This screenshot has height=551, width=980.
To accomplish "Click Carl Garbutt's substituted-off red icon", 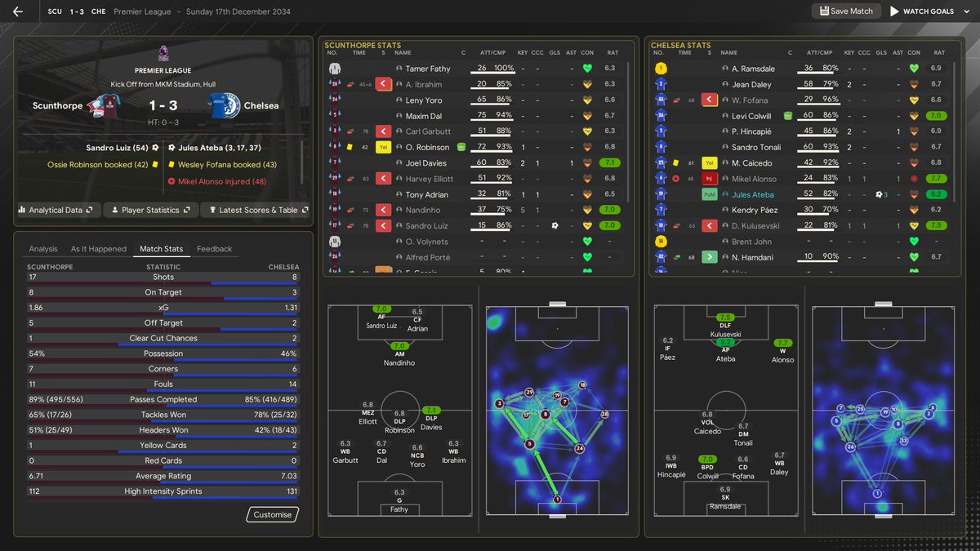I will pos(385,131).
